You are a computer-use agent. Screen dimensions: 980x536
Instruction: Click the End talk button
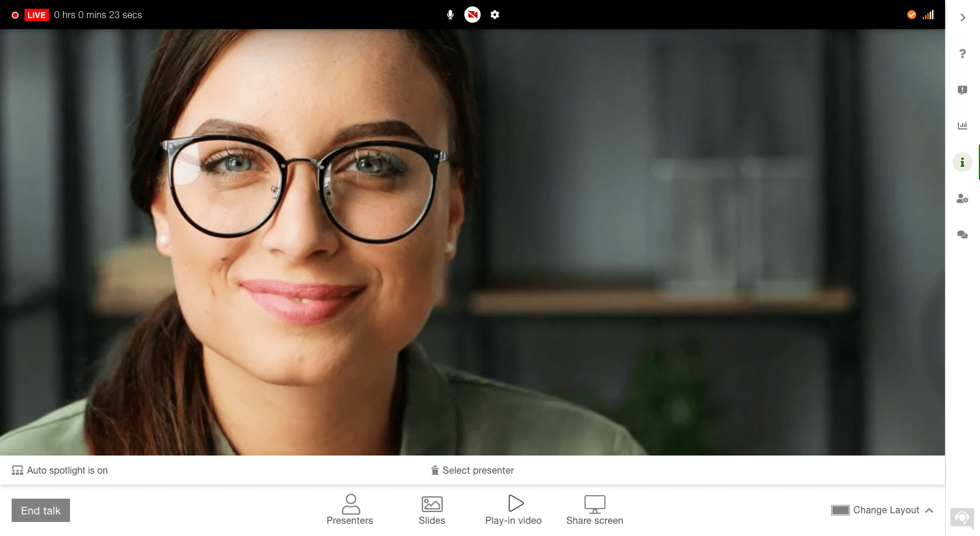(41, 510)
